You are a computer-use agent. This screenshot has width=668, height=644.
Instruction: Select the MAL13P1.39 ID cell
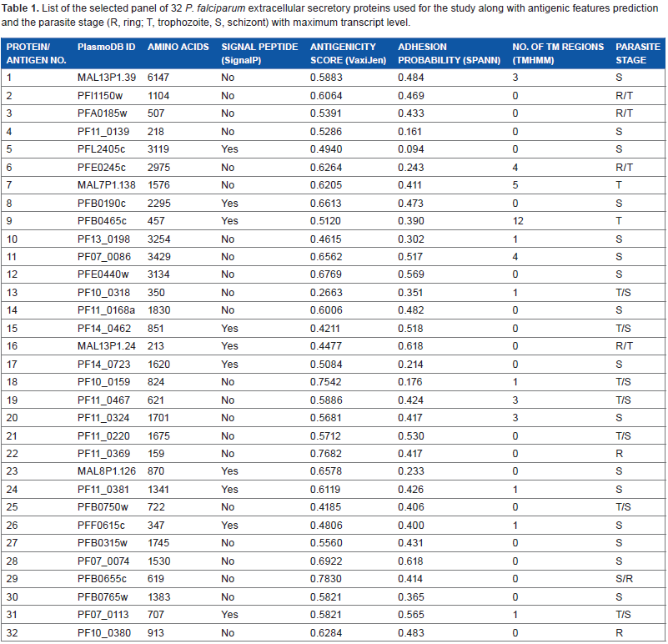107,78
